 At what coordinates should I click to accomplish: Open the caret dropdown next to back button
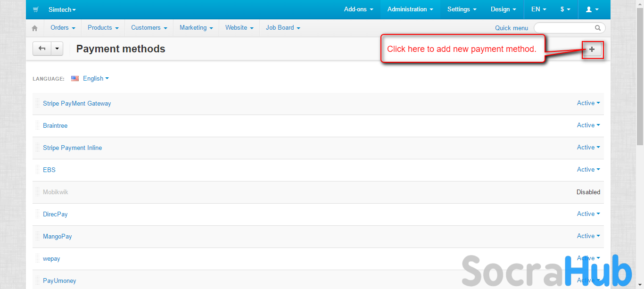tap(57, 49)
